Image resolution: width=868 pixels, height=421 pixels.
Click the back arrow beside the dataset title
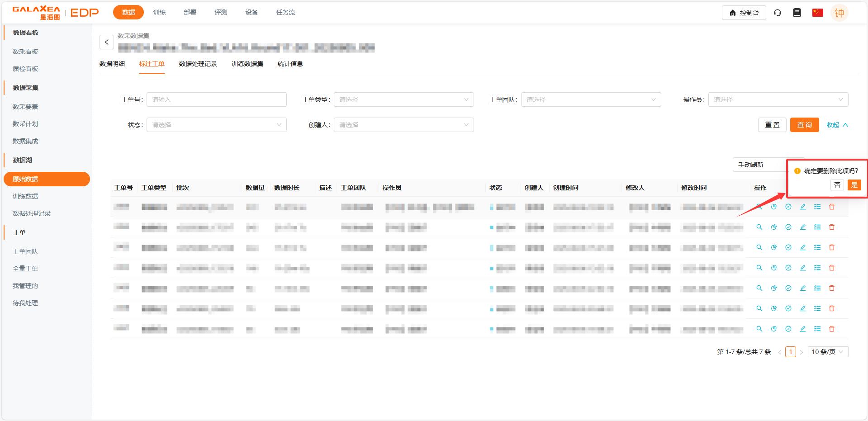pos(106,42)
